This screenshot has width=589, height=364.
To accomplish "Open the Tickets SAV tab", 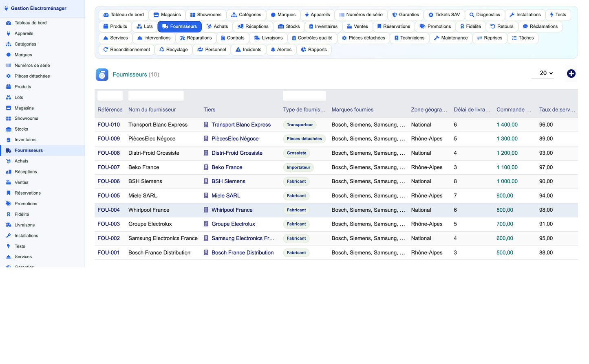I will click(x=444, y=15).
